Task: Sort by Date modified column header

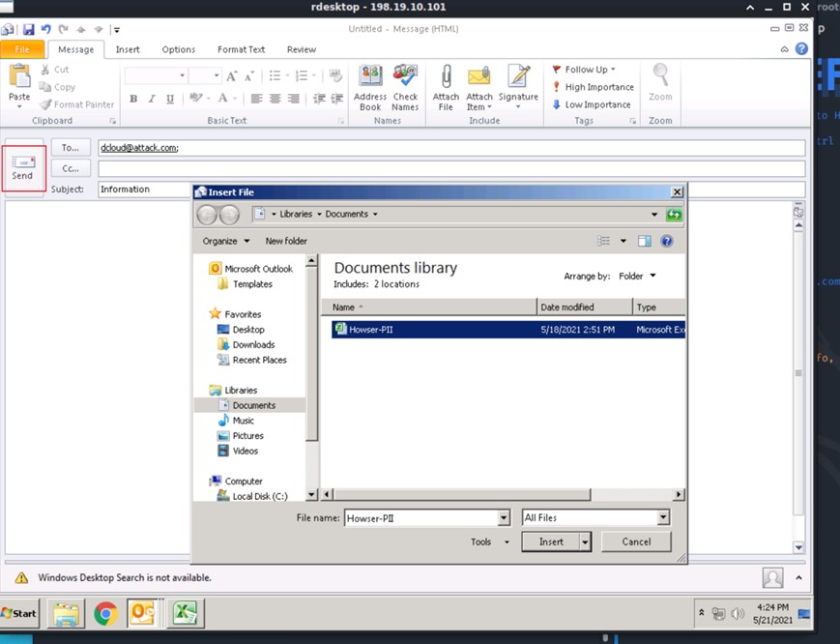Action: pos(585,307)
